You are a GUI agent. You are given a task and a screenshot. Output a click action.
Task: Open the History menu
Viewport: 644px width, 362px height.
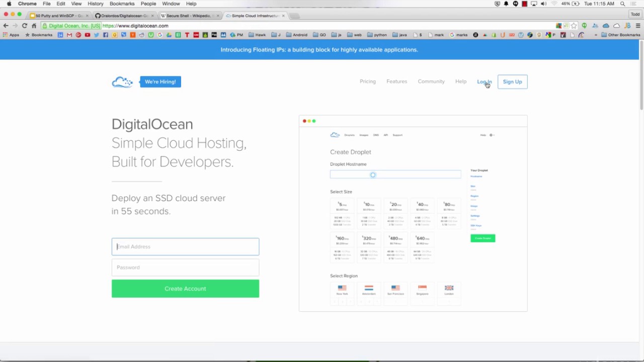pos(95,4)
